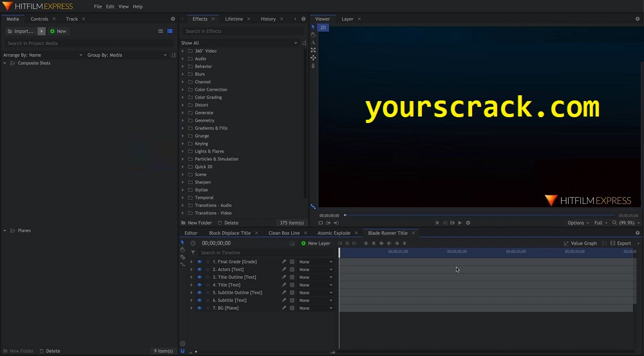Toggle the Value Graph view
Image resolution: width=644 pixels, height=356 pixels.
click(580, 243)
